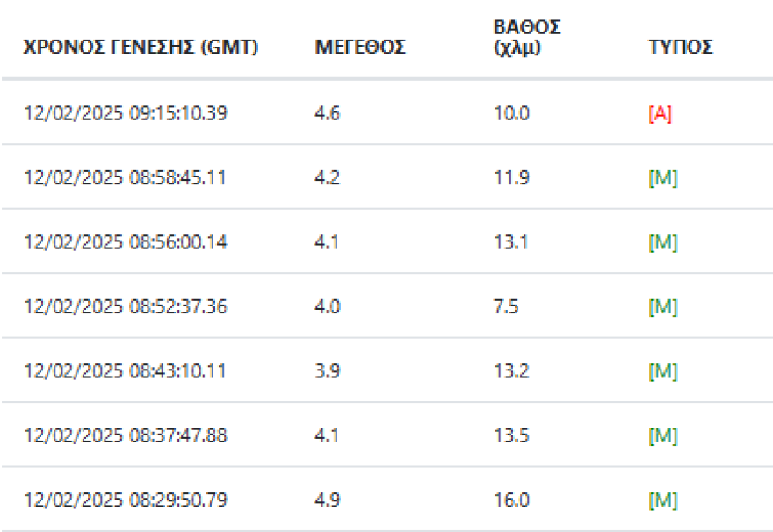This screenshot has width=773, height=532.
Task: Select the depth value 7.5
Action: pos(506,307)
